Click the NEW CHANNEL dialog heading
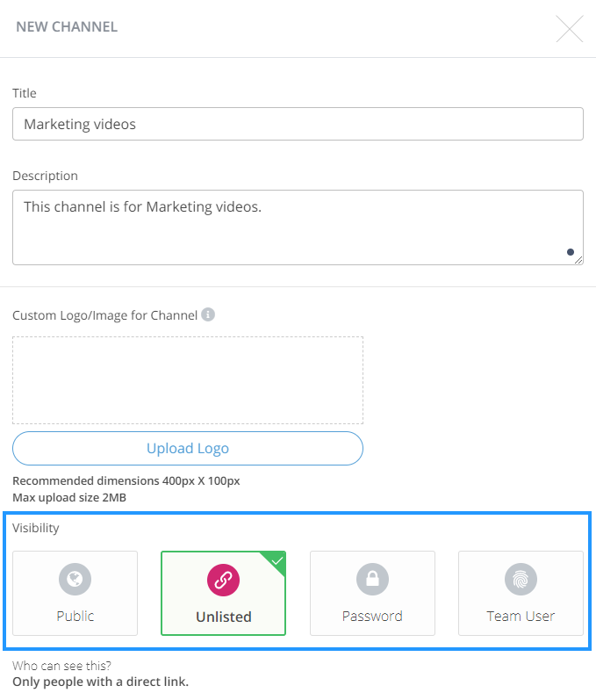This screenshot has height=700, width=596. pyautogui.click(x=67, y=26)
